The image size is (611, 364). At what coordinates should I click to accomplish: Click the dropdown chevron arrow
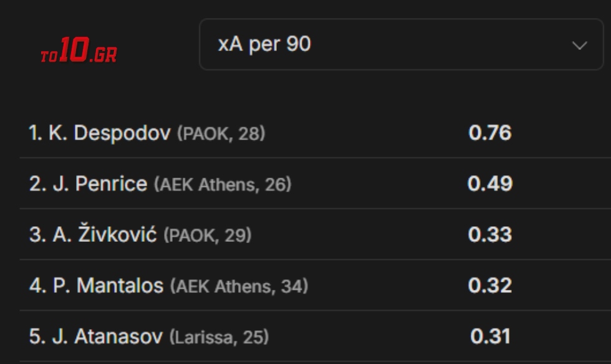click(579, 45)
